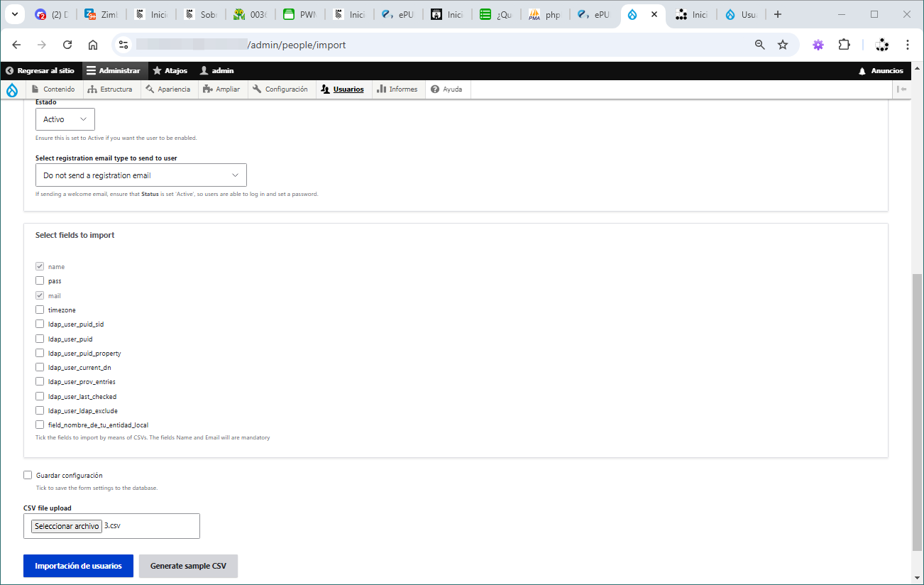Click Generate sample CSV button
The image size is (924, 585).
click(x=188, y=566)
